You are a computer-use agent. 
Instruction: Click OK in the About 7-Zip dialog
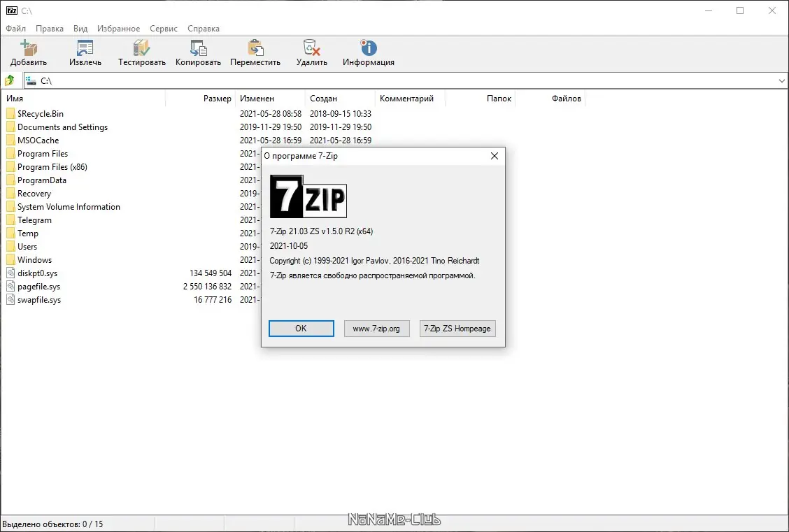[x=301, y=329]
